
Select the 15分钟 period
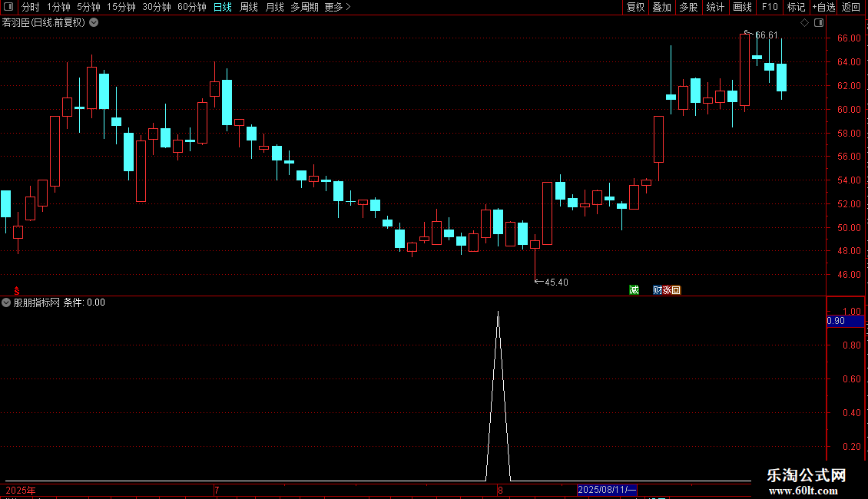pyautogui.click(x=121, y=7)
